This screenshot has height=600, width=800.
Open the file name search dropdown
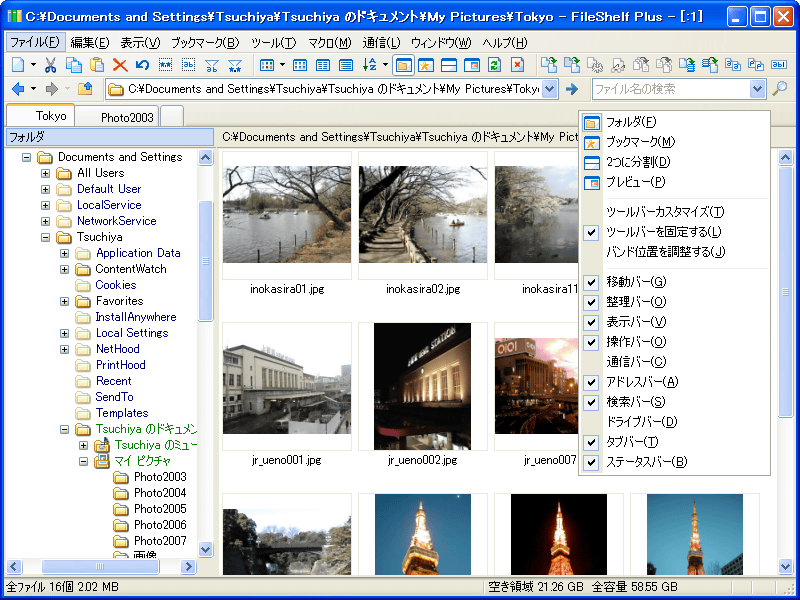coord(757,89)
